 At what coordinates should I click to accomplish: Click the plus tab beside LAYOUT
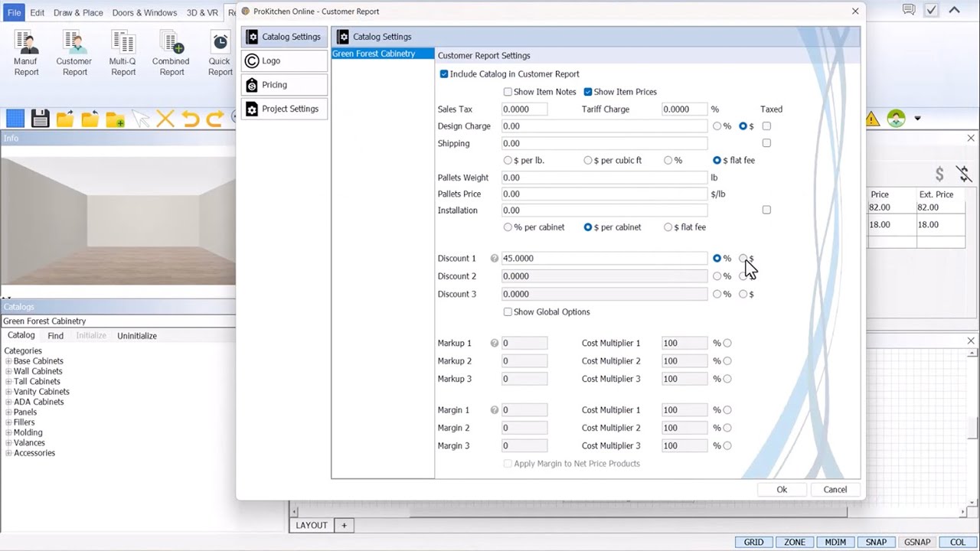coord(344,525)
